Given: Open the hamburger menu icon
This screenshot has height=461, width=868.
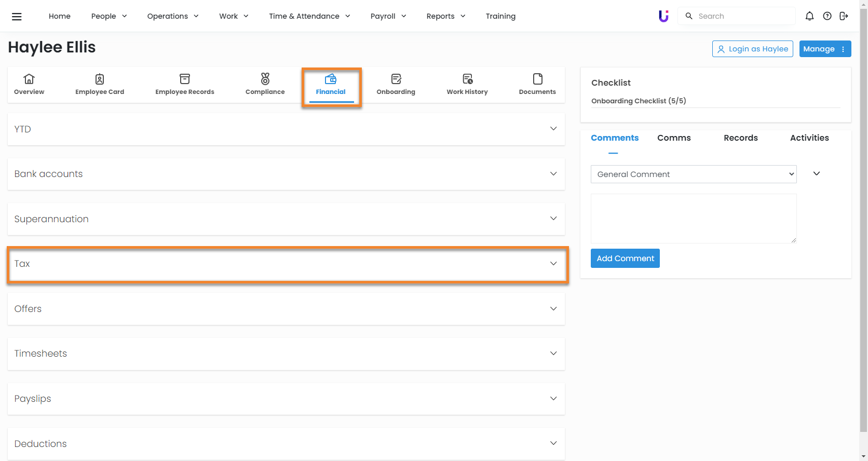Looking at the screenshot, I should coord(17,17).
